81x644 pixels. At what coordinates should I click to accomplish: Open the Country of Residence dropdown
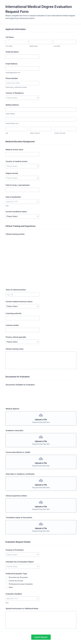coord(22,98)
